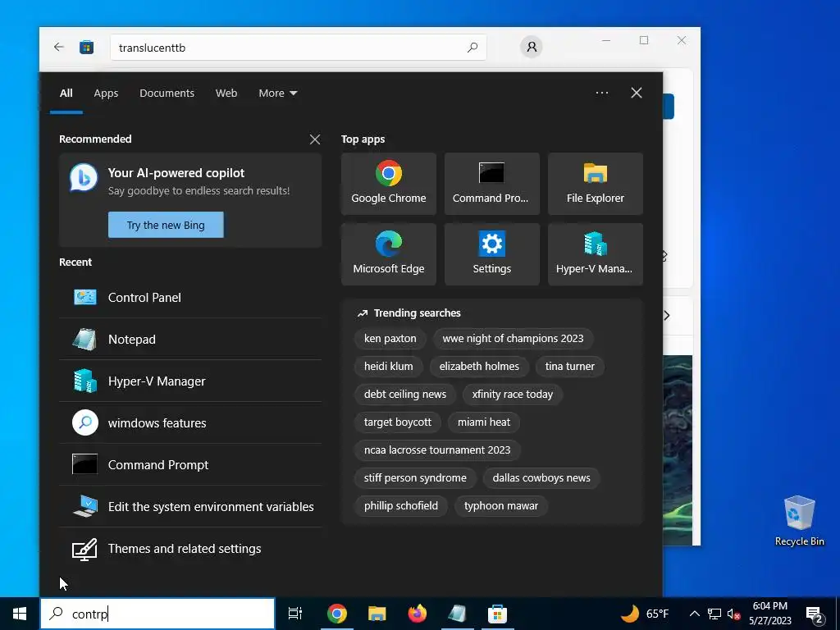The image size is (840, 630).
Task: Open Chrome from the taskbar
Action: point(337,614)
